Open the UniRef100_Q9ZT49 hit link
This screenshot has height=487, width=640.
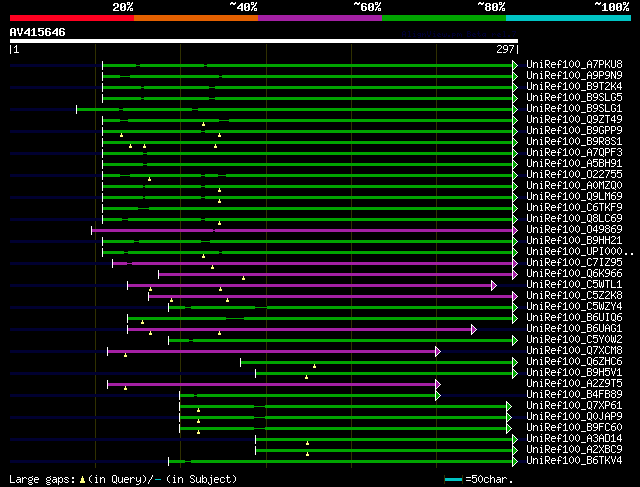pos(574,120)
